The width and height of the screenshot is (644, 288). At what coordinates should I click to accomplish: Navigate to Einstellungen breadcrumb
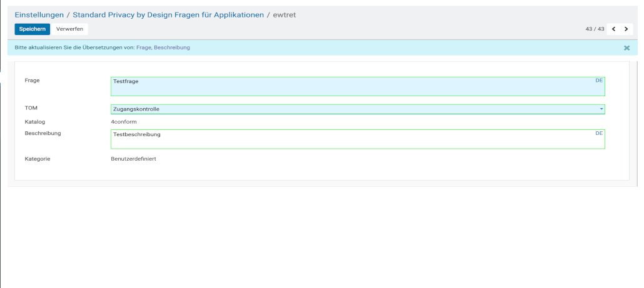tap(39, 15)
